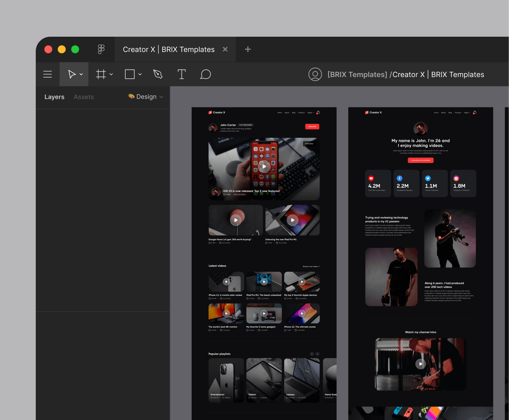Close the Creator X file tab

(225, 49)
